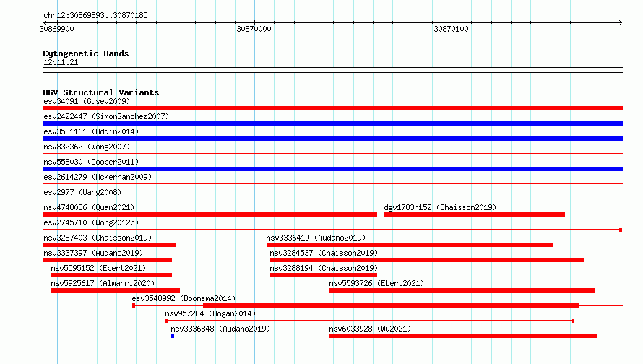Select variant label nsv3336848 (Audano2019)
Screen dimensions: 643x364
coord(220,329)
